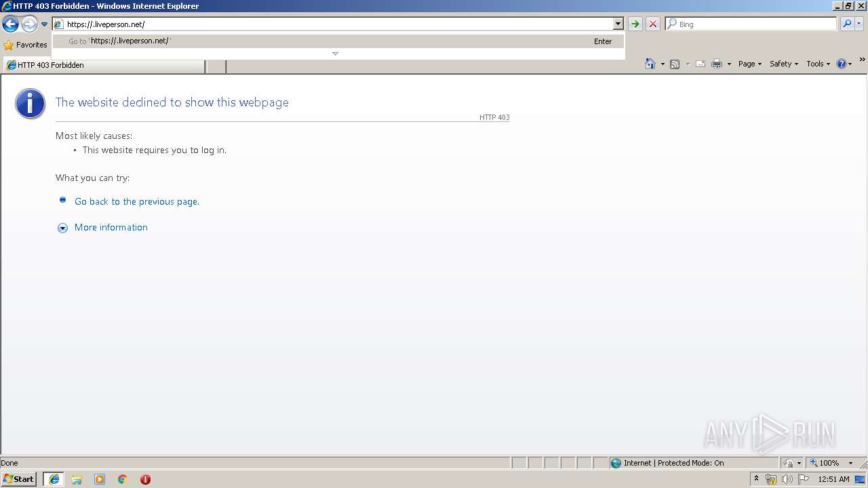Click the red Opera-style taskbar icon
Screen dimensions: 868x488
[x=145, y=479]
